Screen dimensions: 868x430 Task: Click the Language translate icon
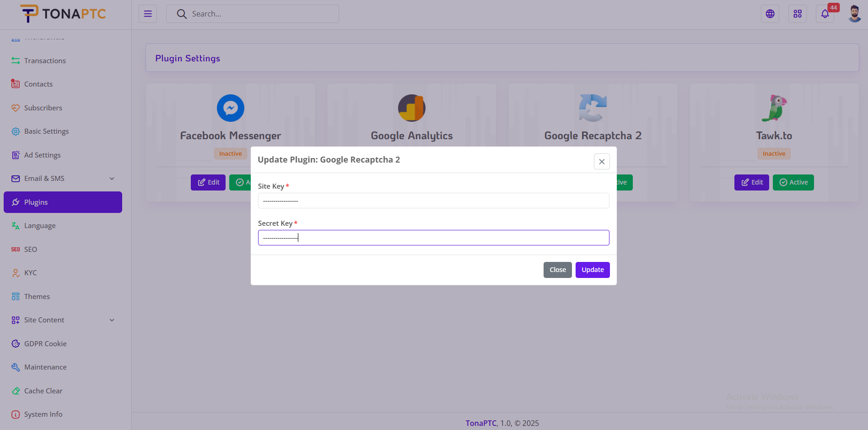click(x=16, y=226)
